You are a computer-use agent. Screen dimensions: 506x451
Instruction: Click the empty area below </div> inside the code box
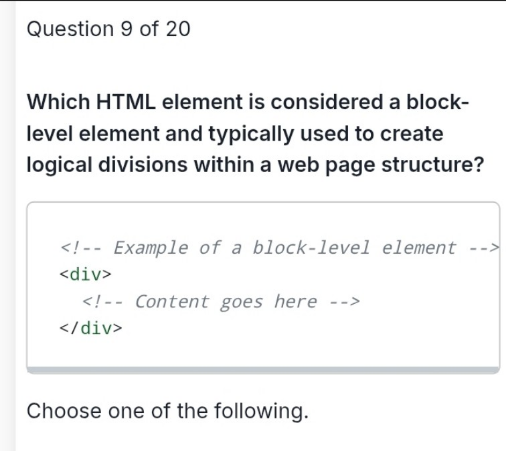tap(263, 352)
